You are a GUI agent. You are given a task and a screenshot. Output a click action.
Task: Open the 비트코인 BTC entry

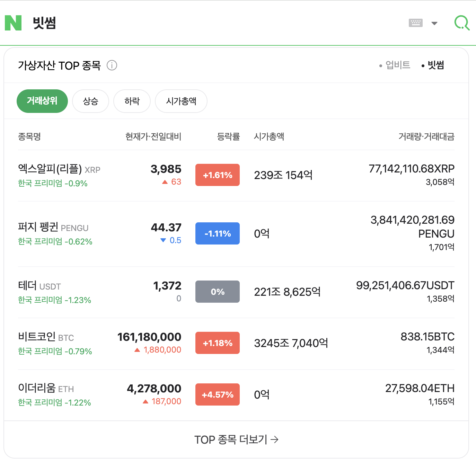pyautogui.click(x=46, y=337)
